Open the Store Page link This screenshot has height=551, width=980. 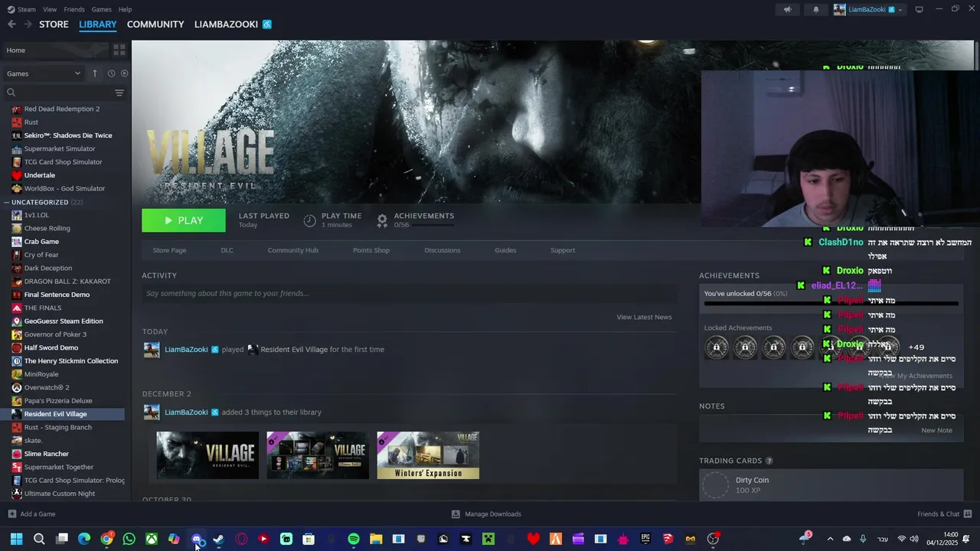[169, 250]
